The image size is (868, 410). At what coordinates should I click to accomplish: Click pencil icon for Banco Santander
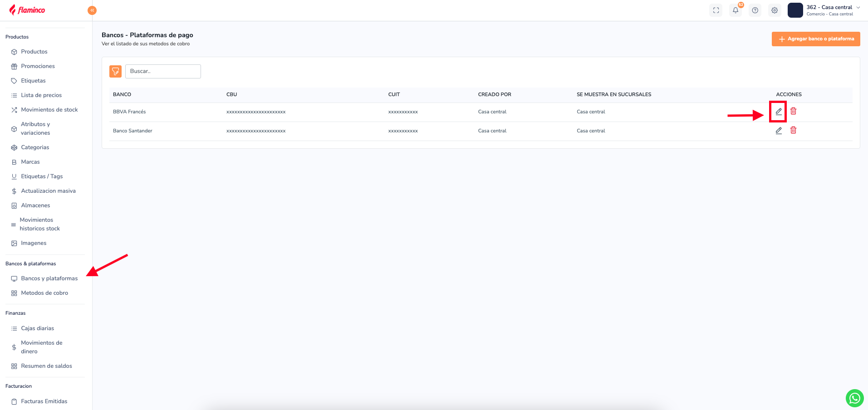[779, 131]
